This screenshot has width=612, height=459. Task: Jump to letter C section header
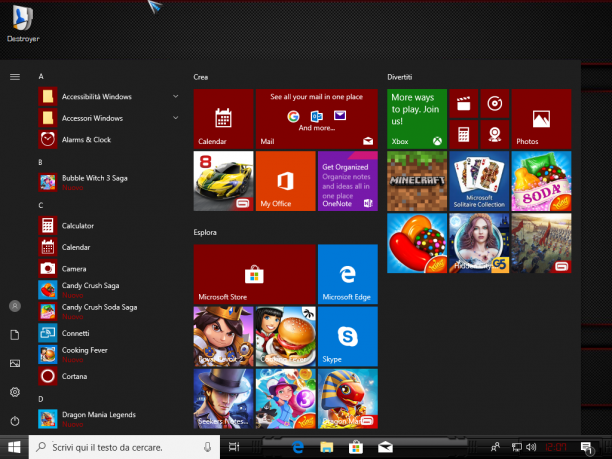tap(41, 205)
